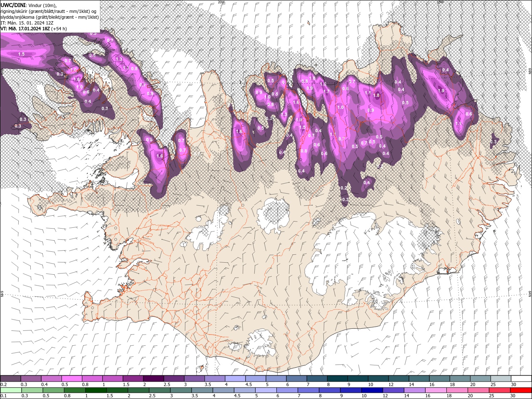Click the 7 blue swatch in the lower legend row
532x399 pixels.
pyautogui.click(x=308, y=390)
